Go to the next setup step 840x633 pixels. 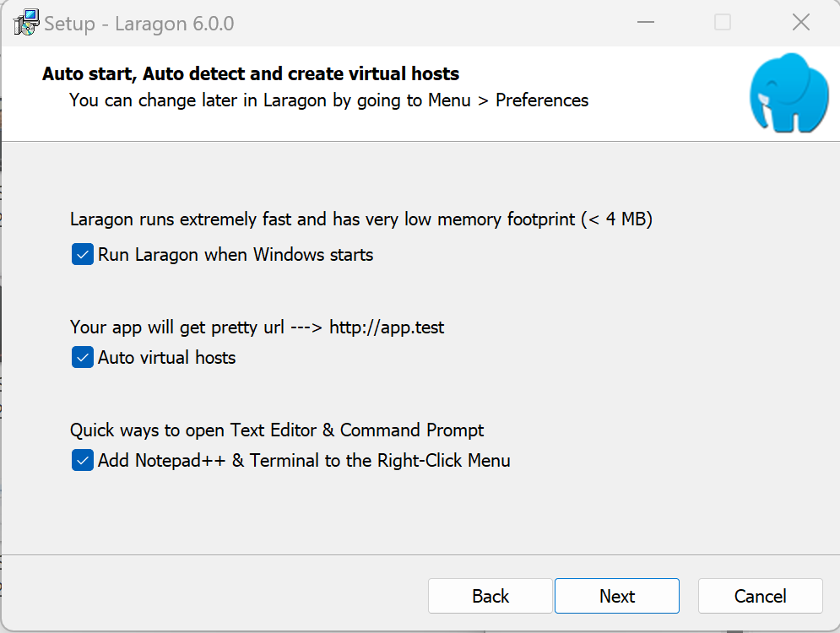pos(616,596)
